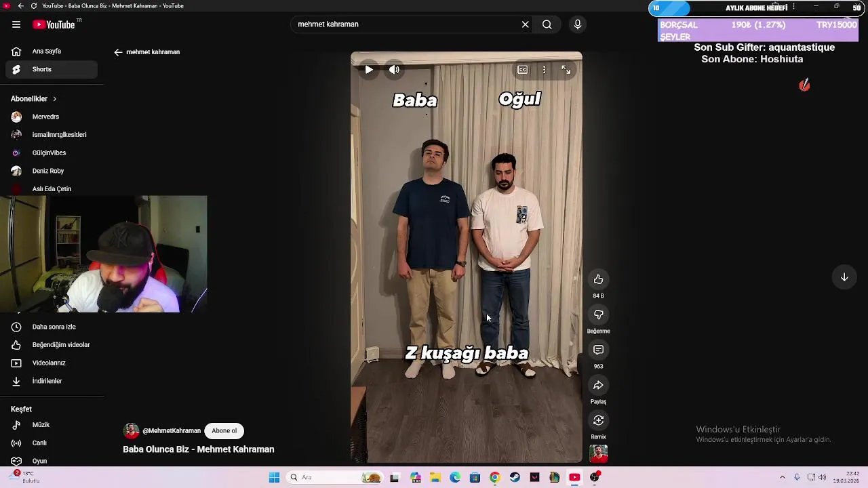Open İndirilenler in the sidebar

tap(52, 381)
